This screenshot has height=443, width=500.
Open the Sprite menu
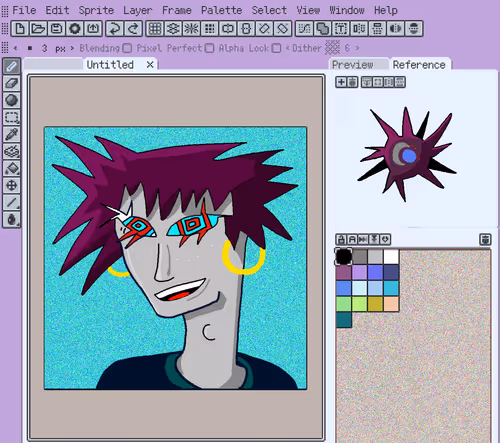coord(96,10)
